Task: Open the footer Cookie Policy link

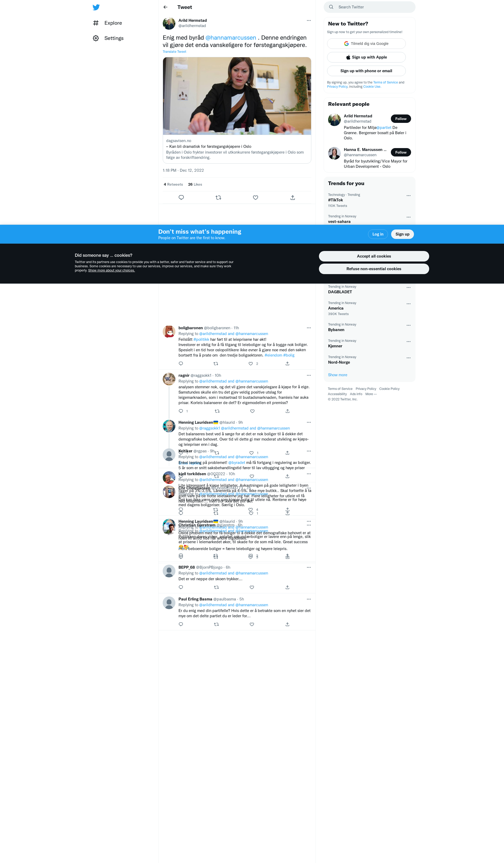Action: pos(389,389)
